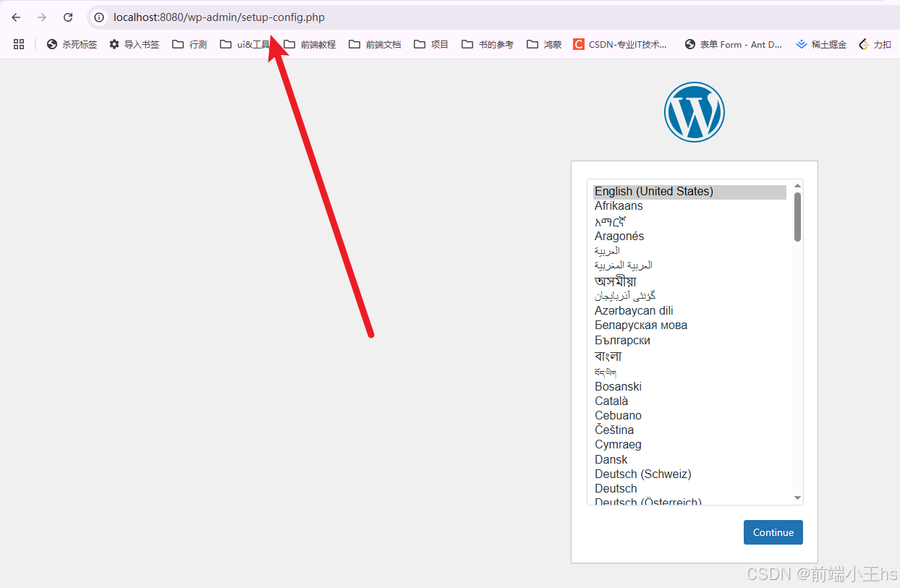The width and height of the screenshot is (900, 588).
Task: Click the browser forward arrow
Action: [42, 17]
